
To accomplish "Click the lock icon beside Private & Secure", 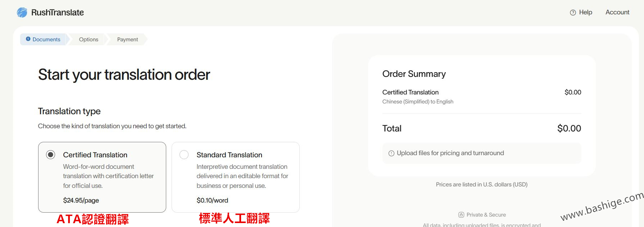I will click(461, 215).
